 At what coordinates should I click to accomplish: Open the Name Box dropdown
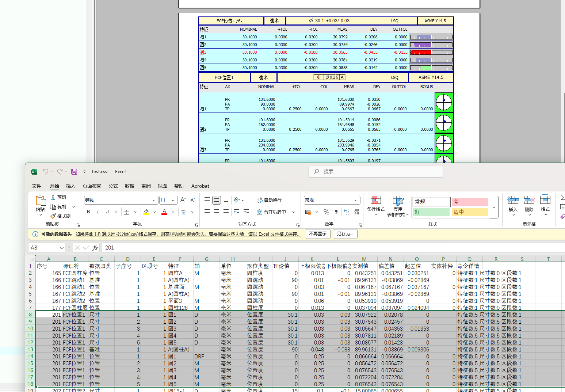click(61, 248)
